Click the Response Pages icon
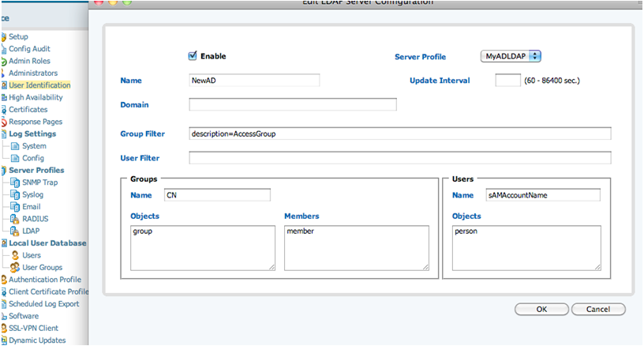Screen dimensions: 644x346 coord(4,122)
